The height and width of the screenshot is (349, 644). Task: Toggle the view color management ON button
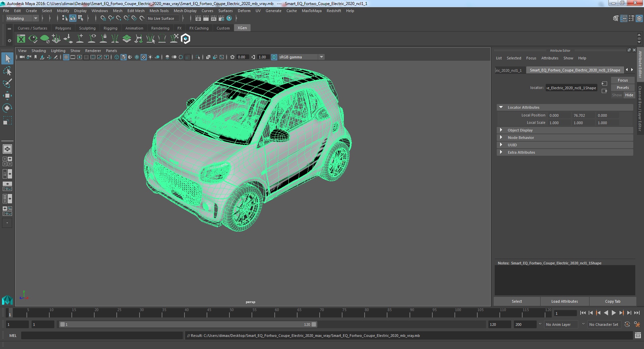pos(274,57)
